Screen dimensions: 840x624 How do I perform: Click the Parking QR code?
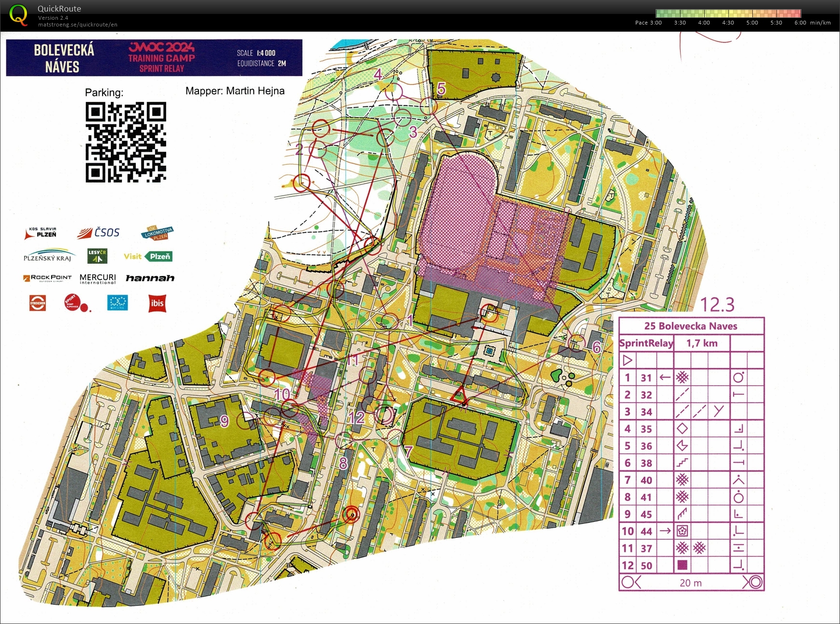pos(126,142)
